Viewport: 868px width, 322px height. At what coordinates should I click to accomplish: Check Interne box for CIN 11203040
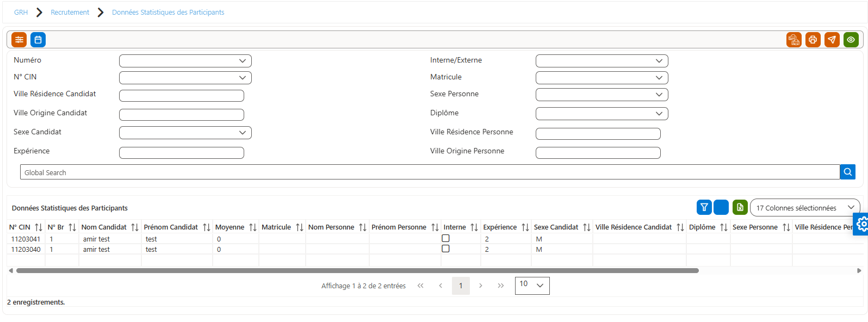point(445,249)
